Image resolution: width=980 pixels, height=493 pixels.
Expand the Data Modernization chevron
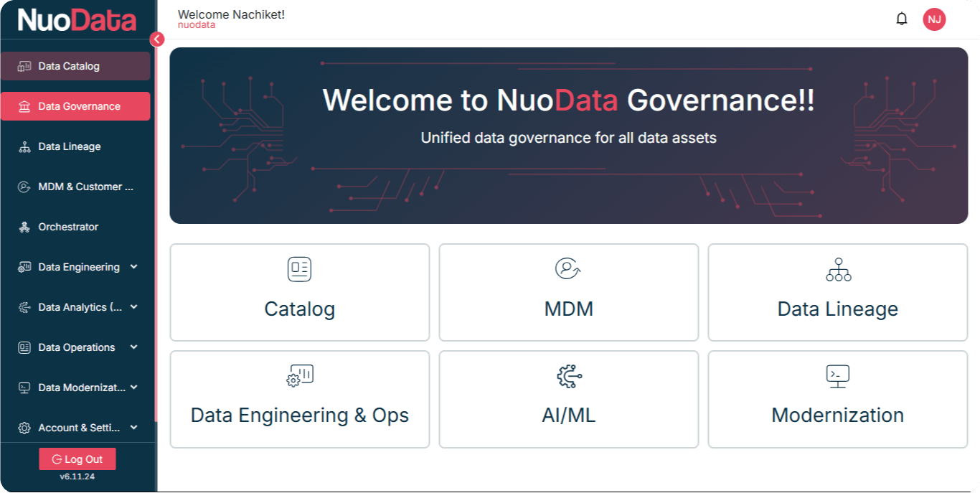point(133,388)
